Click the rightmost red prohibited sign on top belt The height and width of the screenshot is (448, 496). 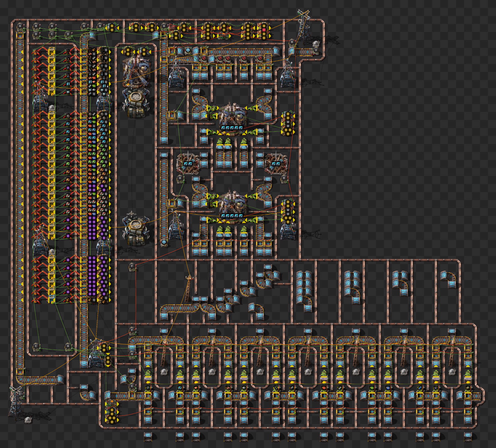pyautogui.click(x=260, y=59)
